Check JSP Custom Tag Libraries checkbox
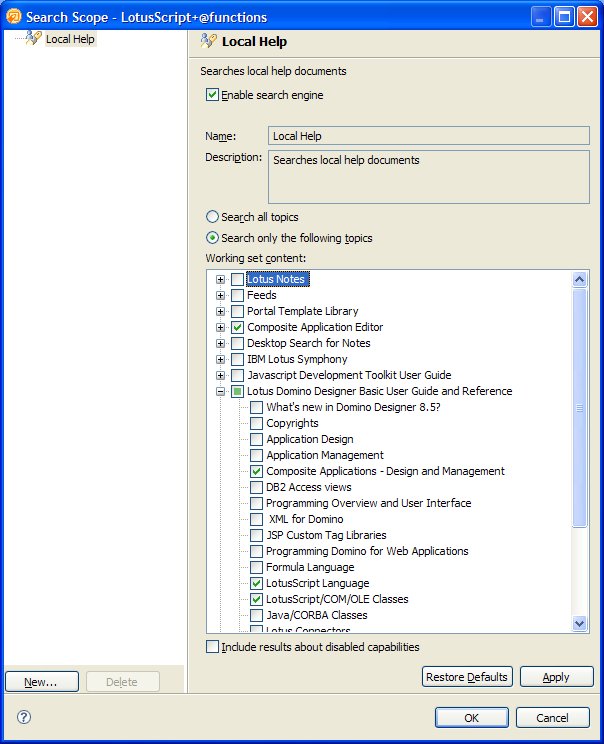The image size is (604, 744). tap(256, 535)
